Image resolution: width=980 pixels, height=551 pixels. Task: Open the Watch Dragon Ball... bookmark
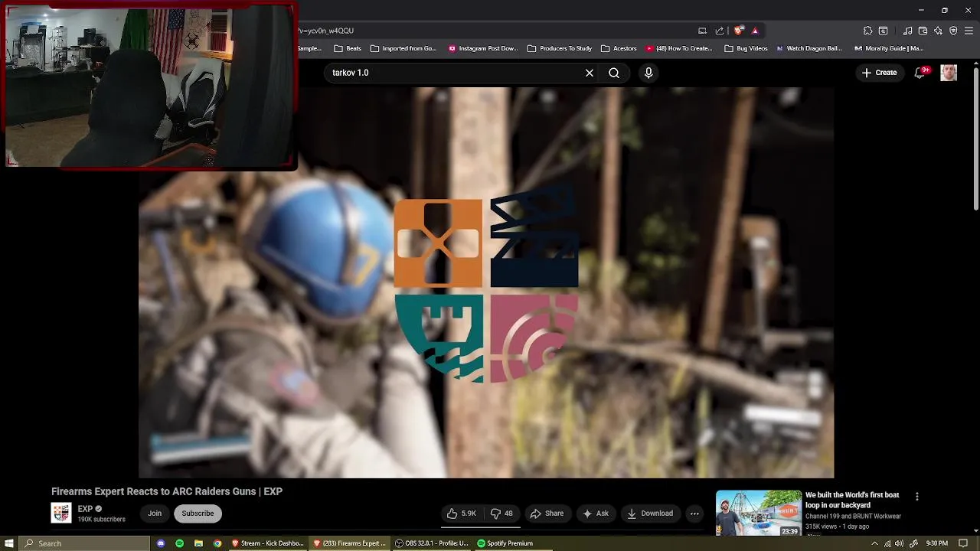[x=808, y=48]
